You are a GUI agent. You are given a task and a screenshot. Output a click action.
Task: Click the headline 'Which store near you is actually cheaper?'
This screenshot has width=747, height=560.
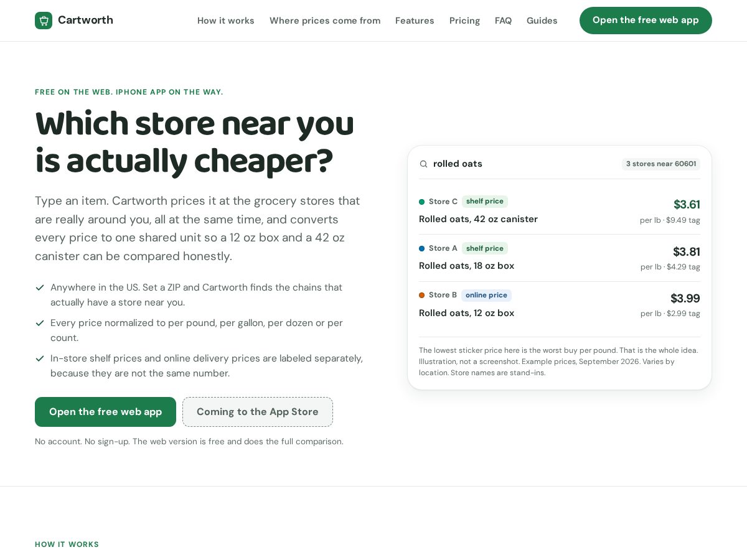coord(194,142)
